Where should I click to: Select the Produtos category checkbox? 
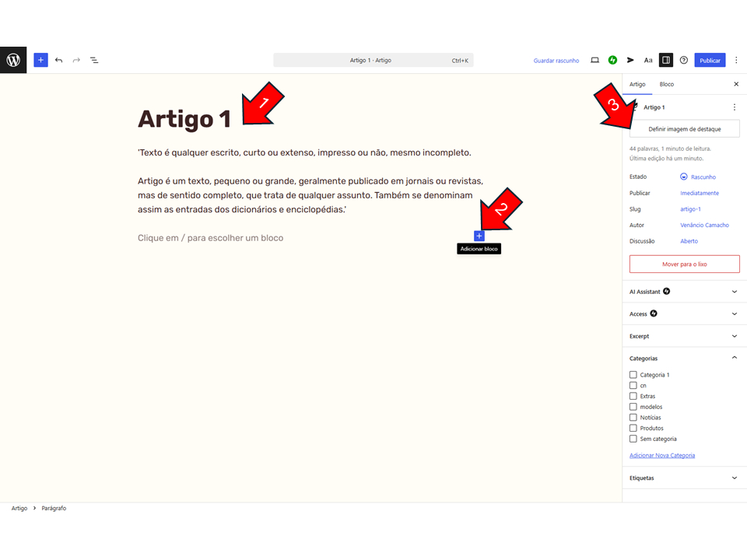[x=633, y=428]
